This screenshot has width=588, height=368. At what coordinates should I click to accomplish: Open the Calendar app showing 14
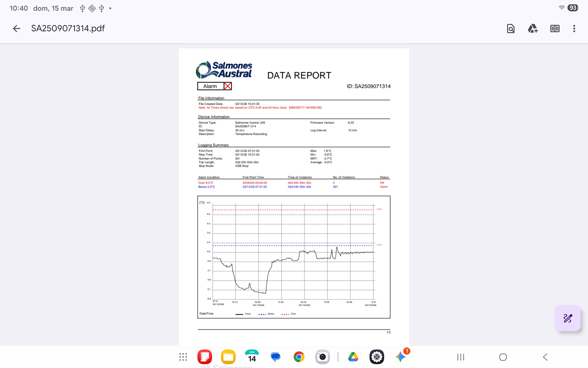point(252,357)
